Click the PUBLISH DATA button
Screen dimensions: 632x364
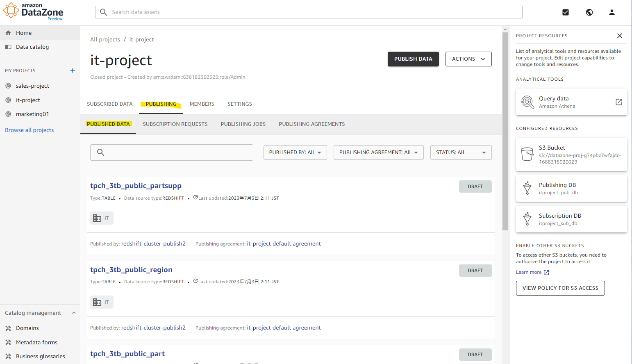click(413, 59)
